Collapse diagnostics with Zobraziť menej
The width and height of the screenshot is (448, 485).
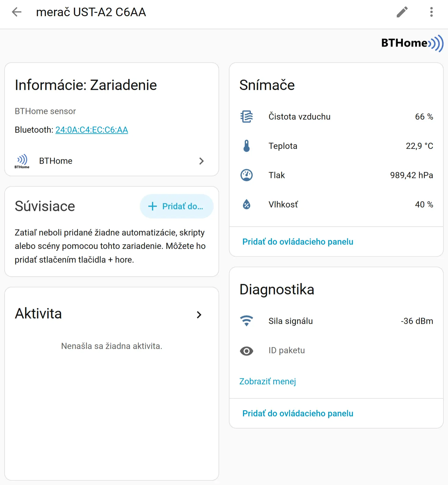click(x=268, y=382)
